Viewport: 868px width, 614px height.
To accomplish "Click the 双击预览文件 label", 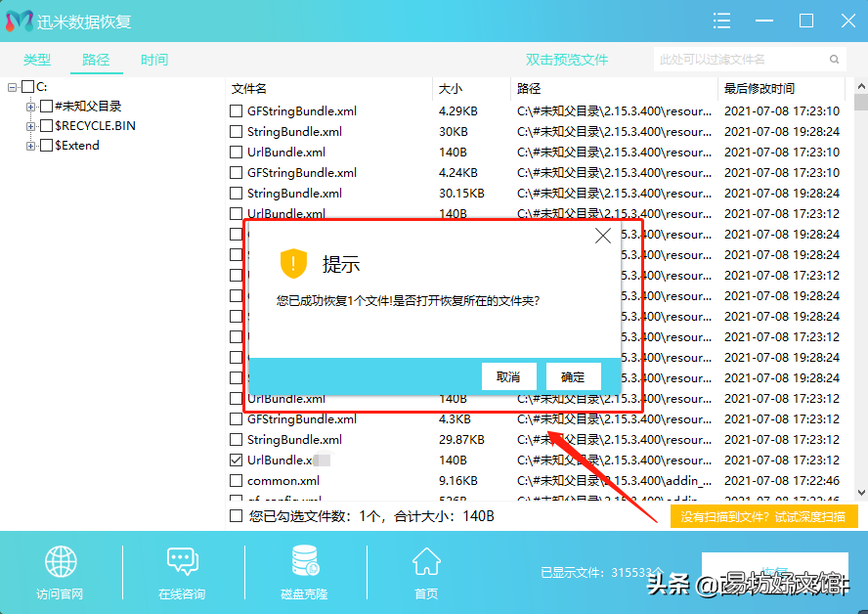I will (567, 60).
